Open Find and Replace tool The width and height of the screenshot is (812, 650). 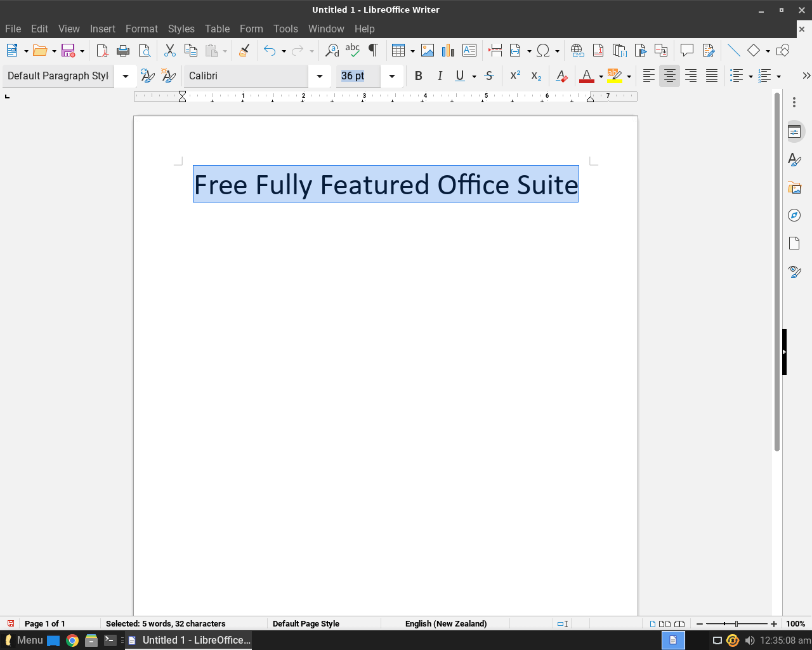(332, 51)
